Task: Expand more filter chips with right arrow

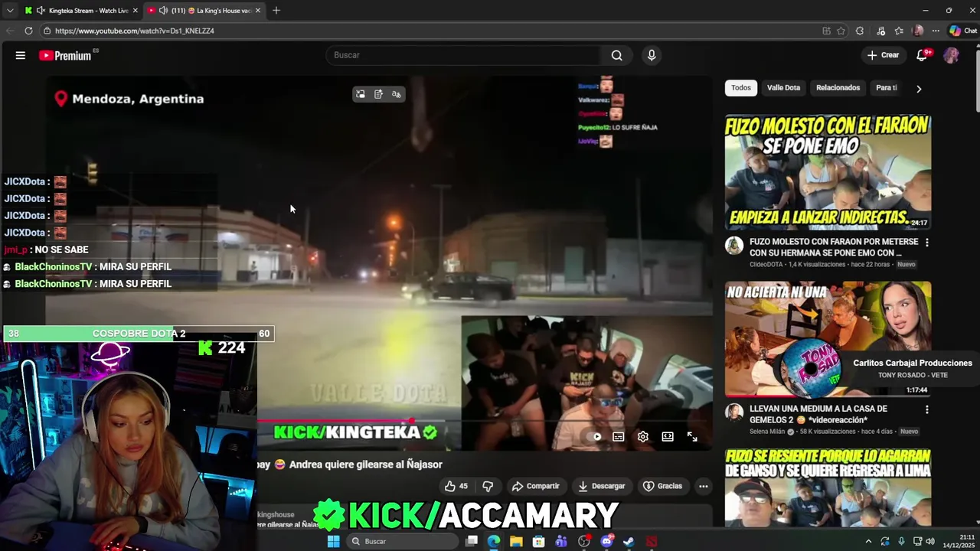Action: pyautogui.click(x=919, y=89)
